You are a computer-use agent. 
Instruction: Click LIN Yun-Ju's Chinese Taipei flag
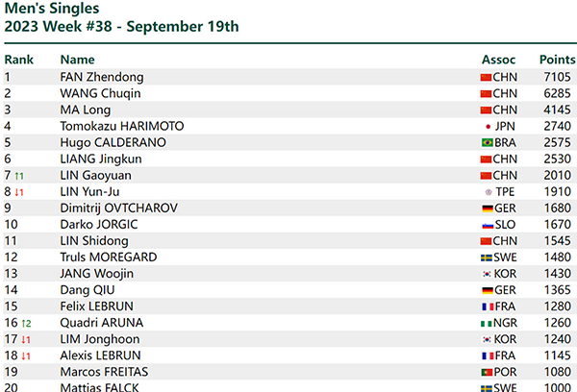pyautogui.click(x=487, y=192)
